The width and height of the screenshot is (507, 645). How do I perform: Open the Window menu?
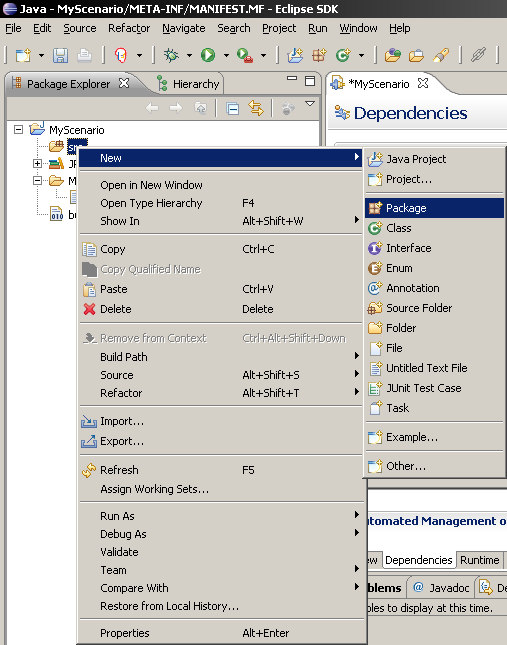pyautogui.click(x=358, y=28)
